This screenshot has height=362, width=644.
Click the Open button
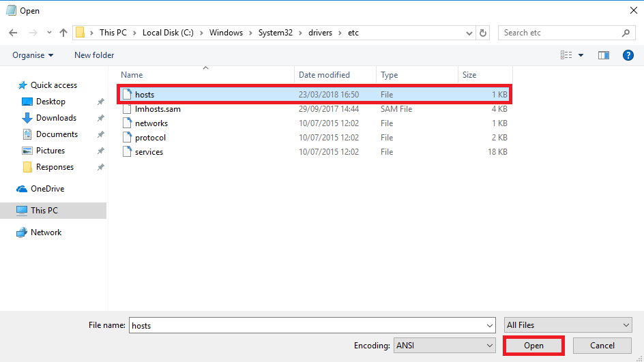(533, 346)
